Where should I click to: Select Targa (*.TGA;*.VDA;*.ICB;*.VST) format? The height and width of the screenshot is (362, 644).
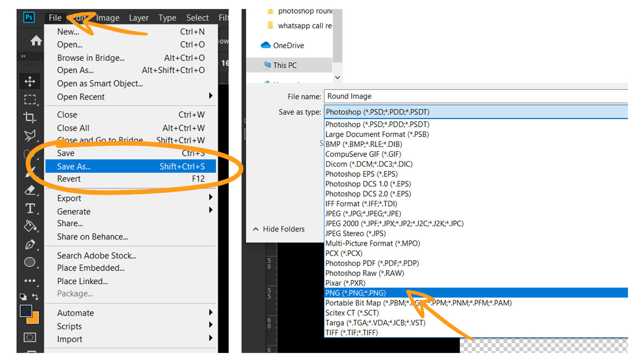pyautogui.click(x=476, y=322)
